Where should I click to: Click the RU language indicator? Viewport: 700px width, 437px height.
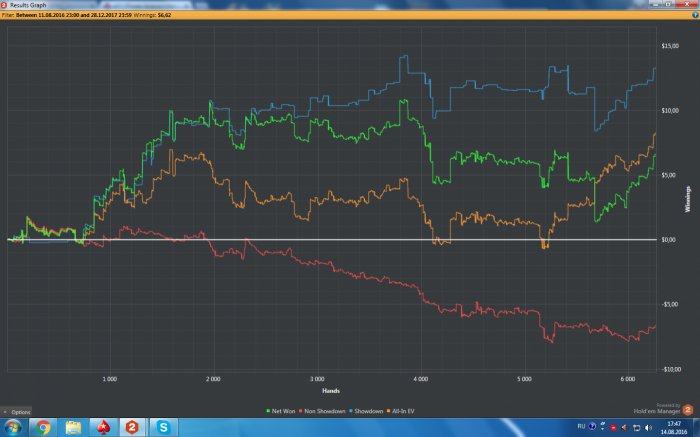coord(581,426)
